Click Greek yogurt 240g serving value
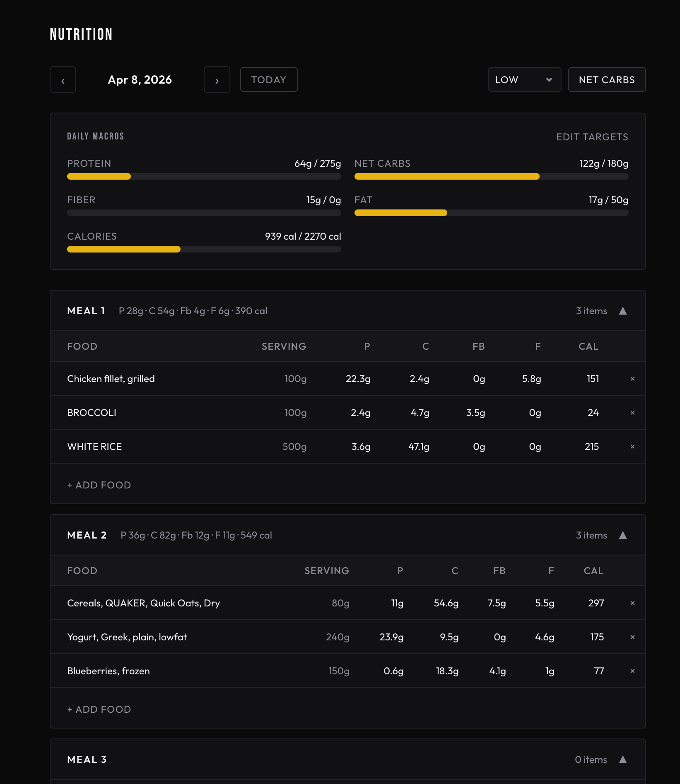680x784 pixels. [338, 637]
